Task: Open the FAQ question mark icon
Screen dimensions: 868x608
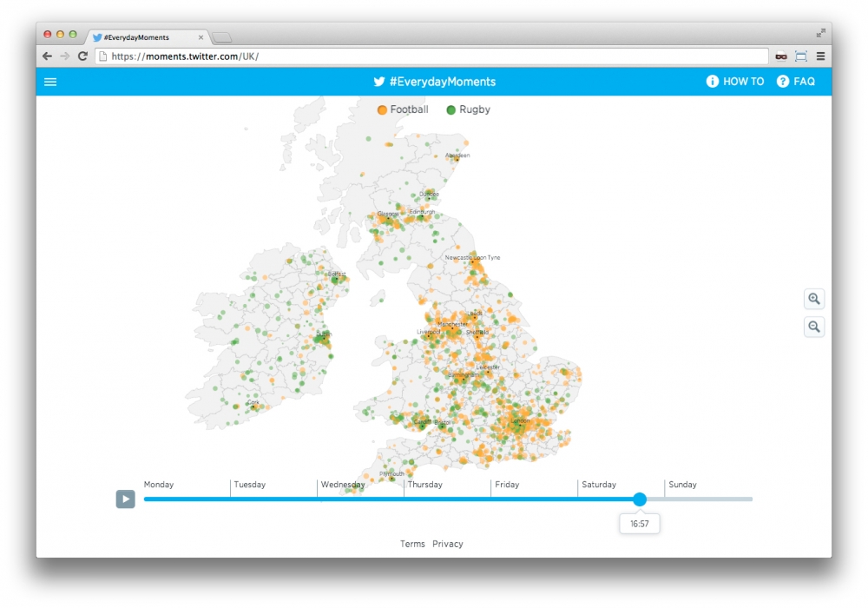Action: (782, 82)
